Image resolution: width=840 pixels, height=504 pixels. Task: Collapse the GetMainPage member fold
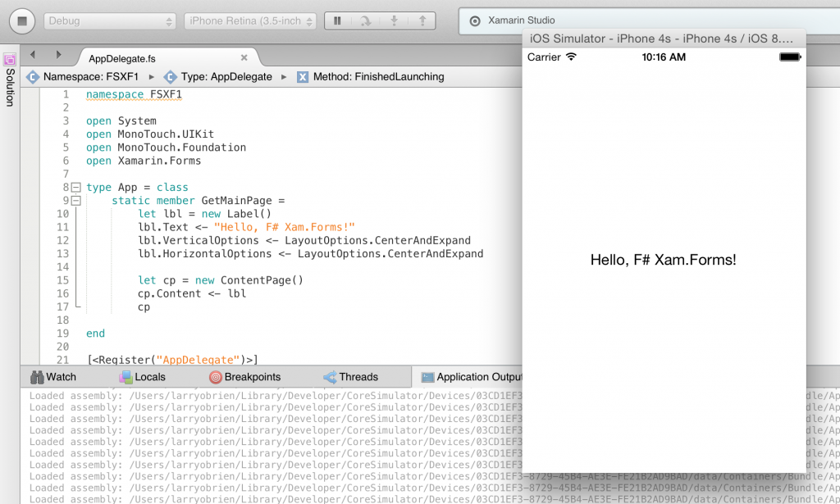(x=76, y=201)
